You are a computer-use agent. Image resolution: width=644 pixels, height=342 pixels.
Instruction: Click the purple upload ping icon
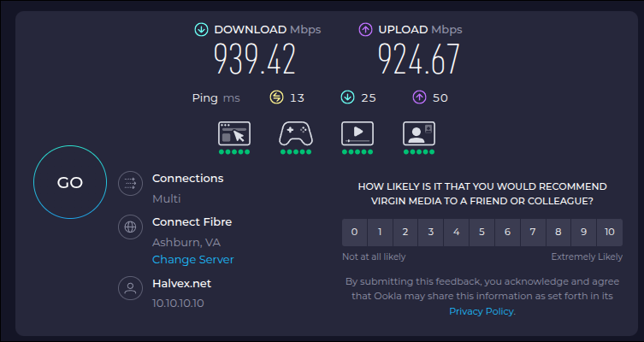pyautogui.click(x=419, y=97)
